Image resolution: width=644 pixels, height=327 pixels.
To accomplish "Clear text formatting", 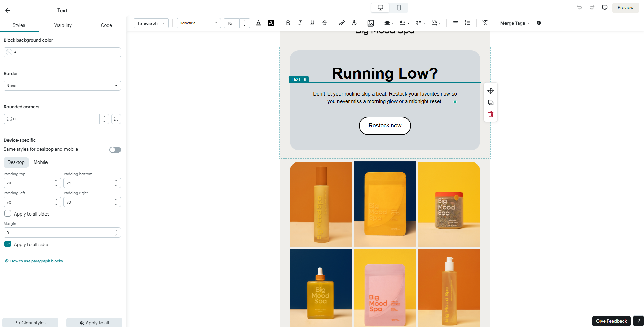I will click(485, 23).
